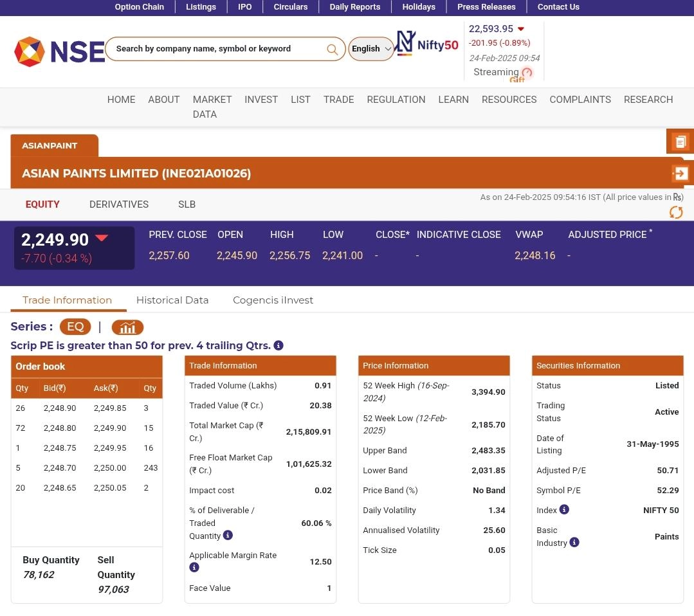Click the NSE logo

coord(59,51)
